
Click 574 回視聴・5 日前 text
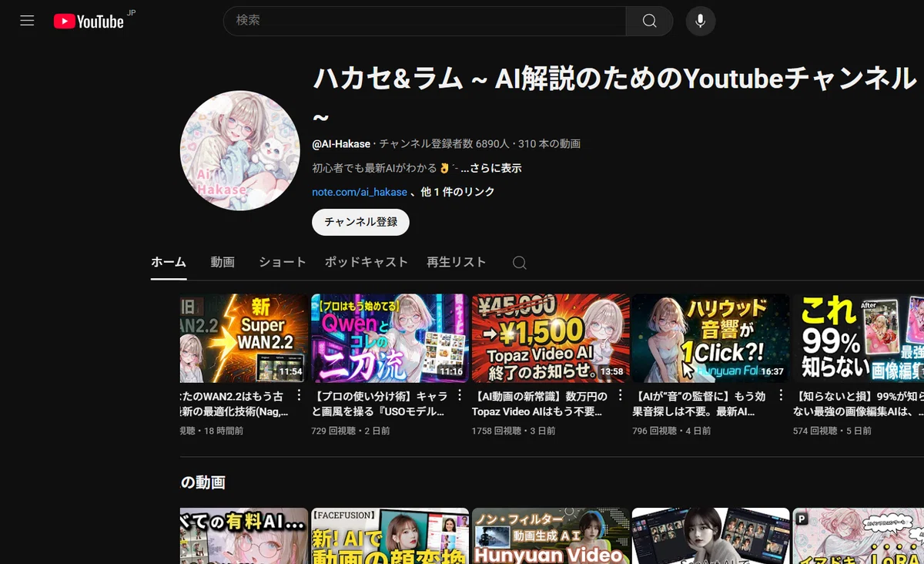[832, 431]
